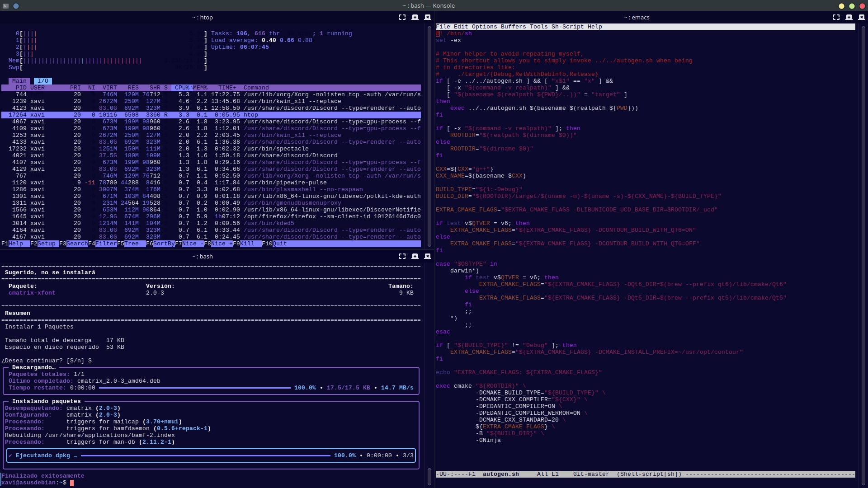The image size is (868, 488).
Task: Select the spectacle process row PID 17232
Action: (211, 149)
